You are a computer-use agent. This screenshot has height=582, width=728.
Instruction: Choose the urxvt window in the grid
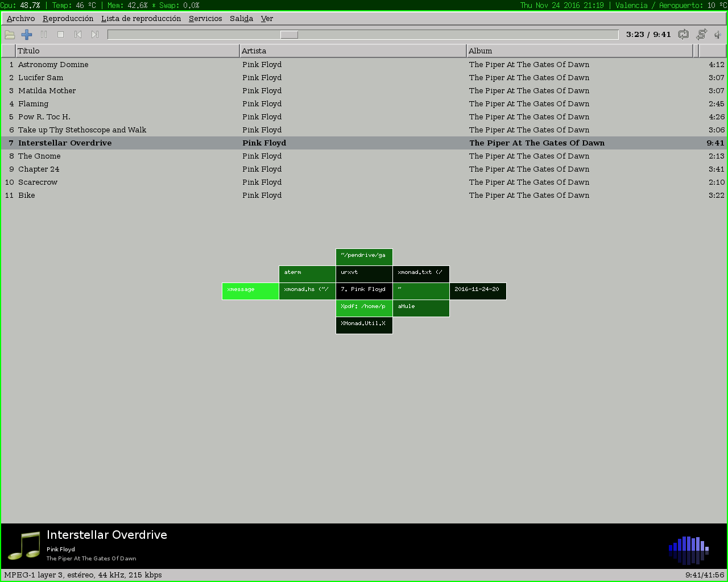coord(364,274)
